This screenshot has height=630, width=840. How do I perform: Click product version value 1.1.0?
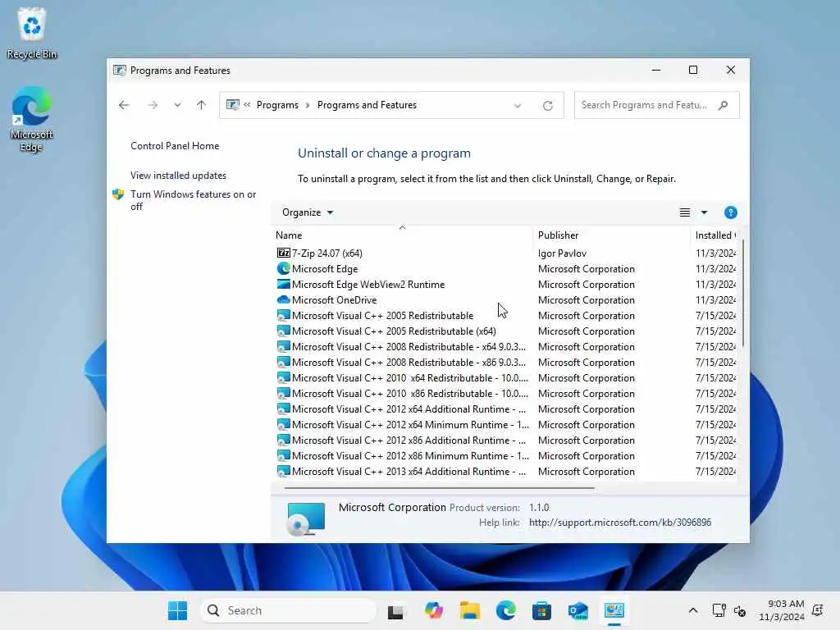click(539, 507)
